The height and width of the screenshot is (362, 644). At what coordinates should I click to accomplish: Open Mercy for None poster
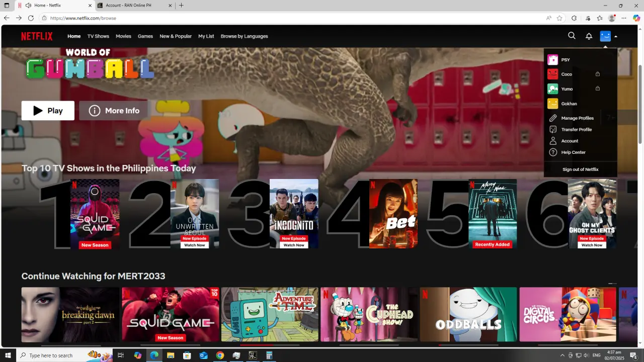click(x=493, y=214)
